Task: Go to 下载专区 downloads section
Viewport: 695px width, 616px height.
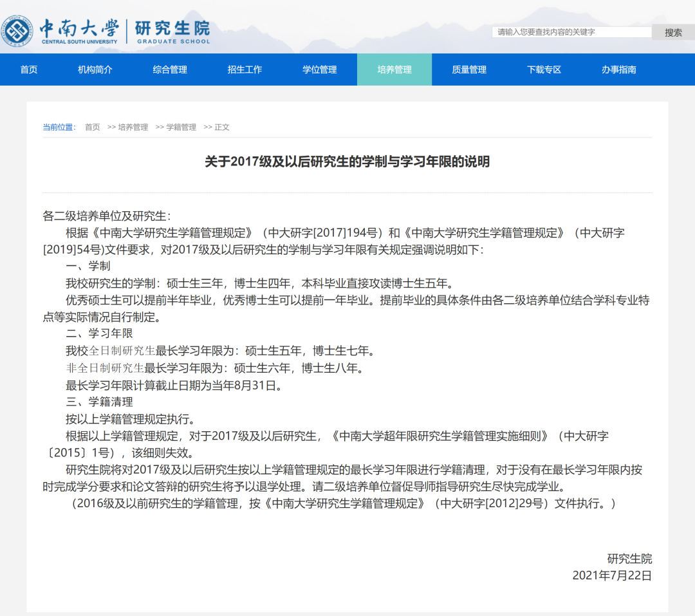Action: point(544,70)
